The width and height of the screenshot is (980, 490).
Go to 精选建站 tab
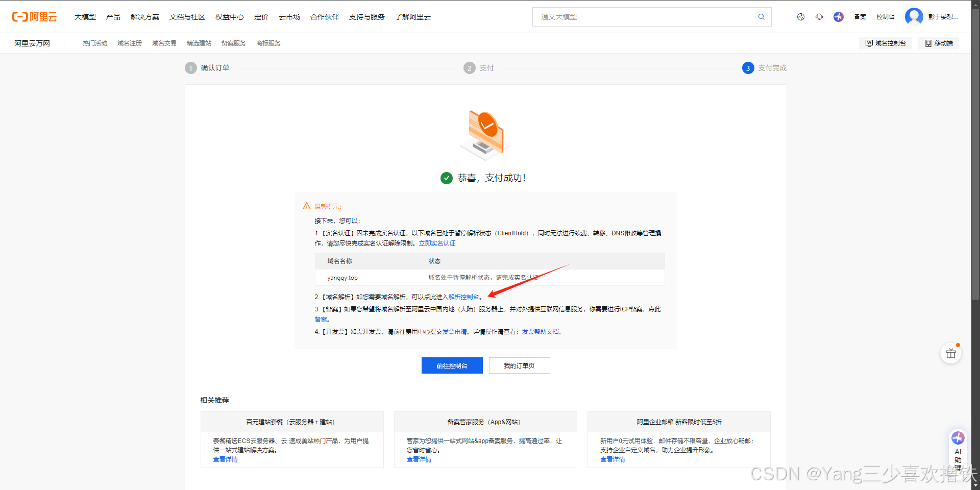pos(199,43)
